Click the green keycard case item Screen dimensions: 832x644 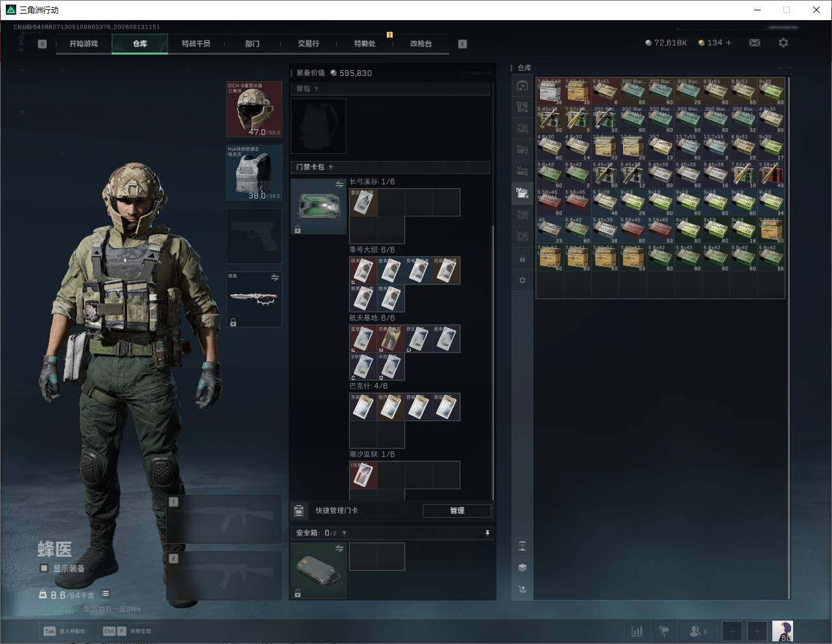319,206
